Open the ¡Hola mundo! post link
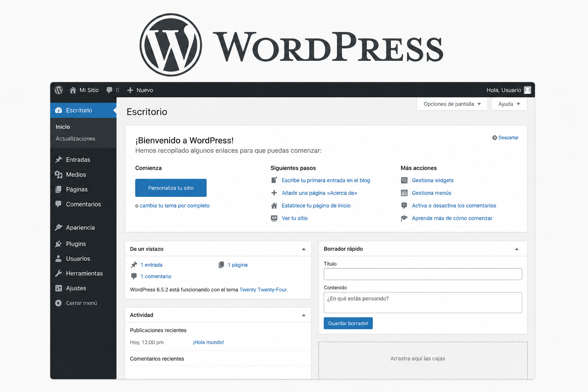This screenshot has width=588, height=392. pos(208,342)
